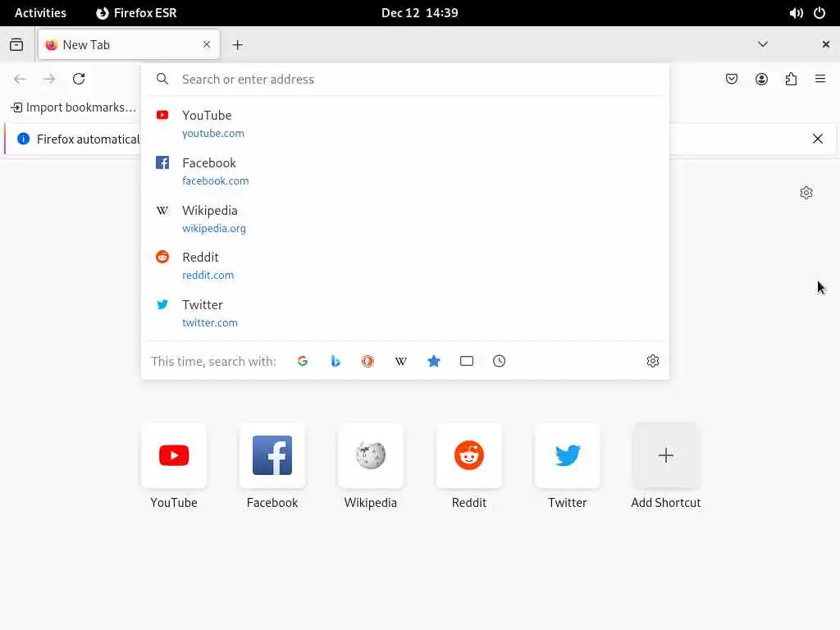Open the Firefox View pinned tab icon
Screen dimensions: 840x630
pos(16,44)
